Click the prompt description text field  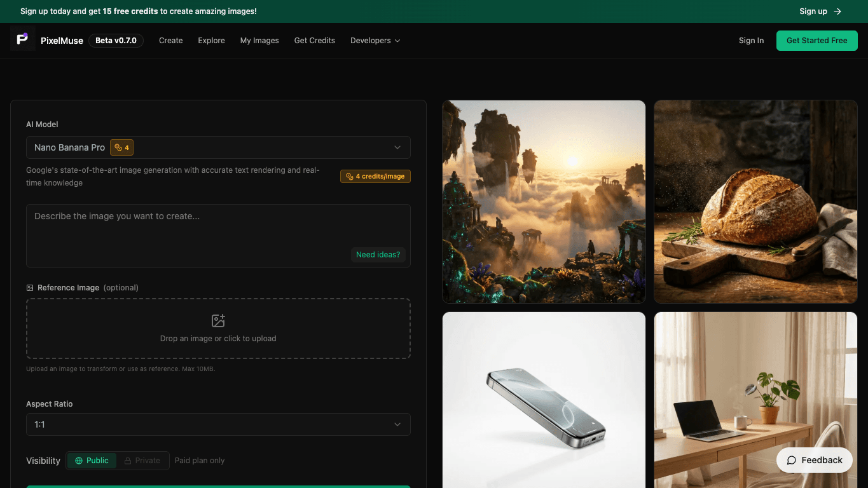pyautogui.click(x=218, y=236)
